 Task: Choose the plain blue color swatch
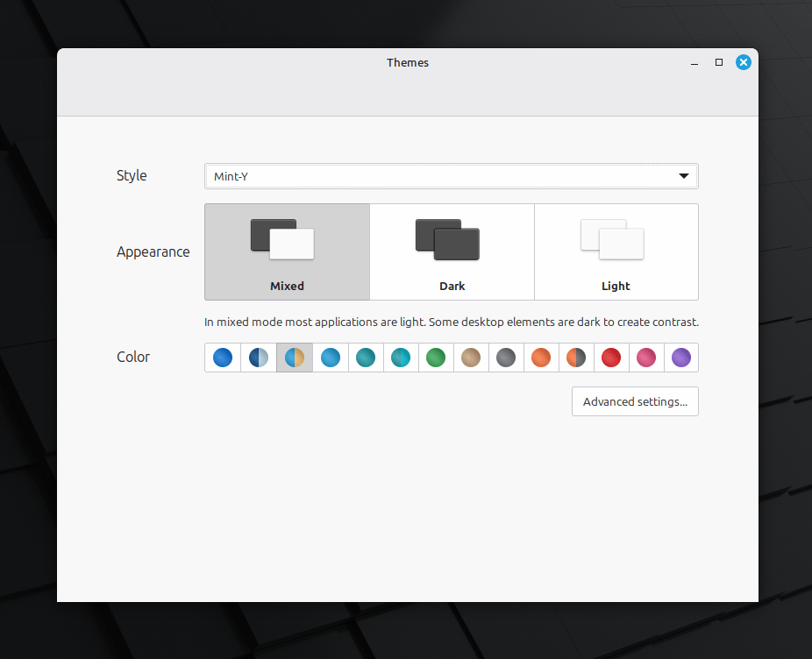tap(223, 358)
